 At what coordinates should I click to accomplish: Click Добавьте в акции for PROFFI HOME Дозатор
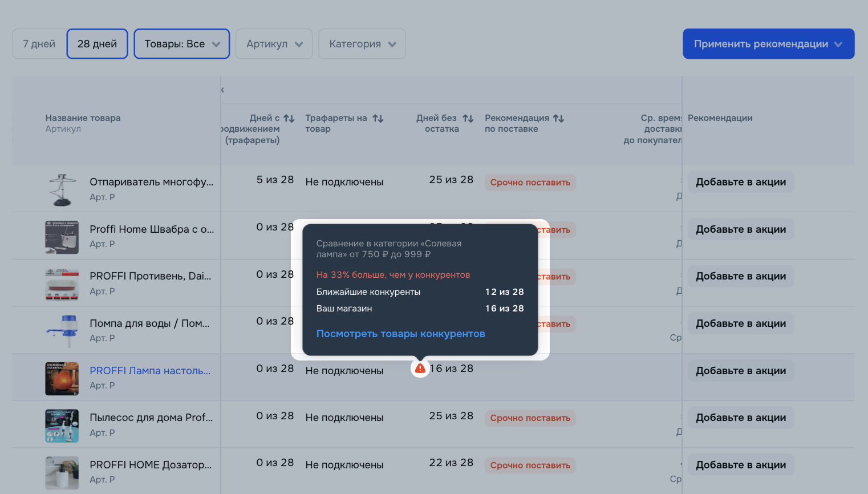point(741,465)
